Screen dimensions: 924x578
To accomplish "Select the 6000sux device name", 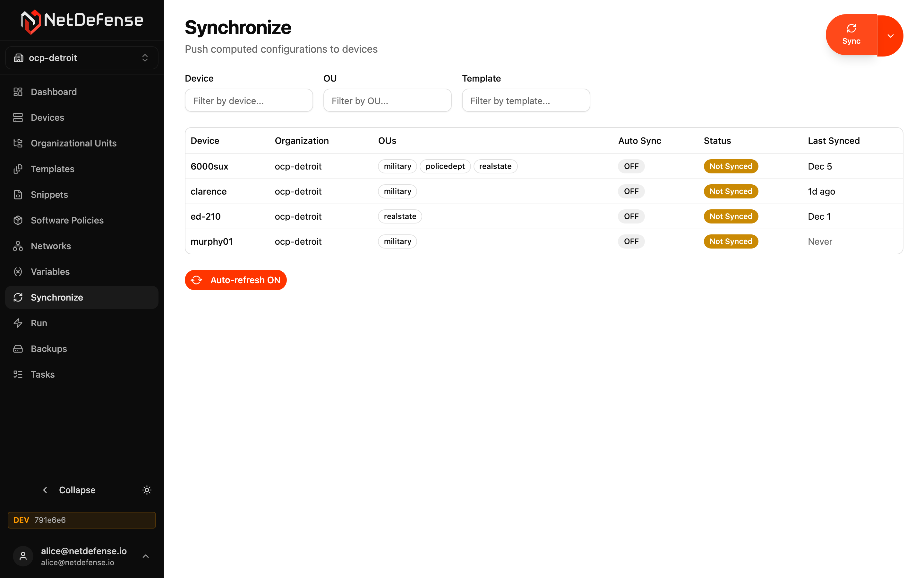I will click(209, 166).
